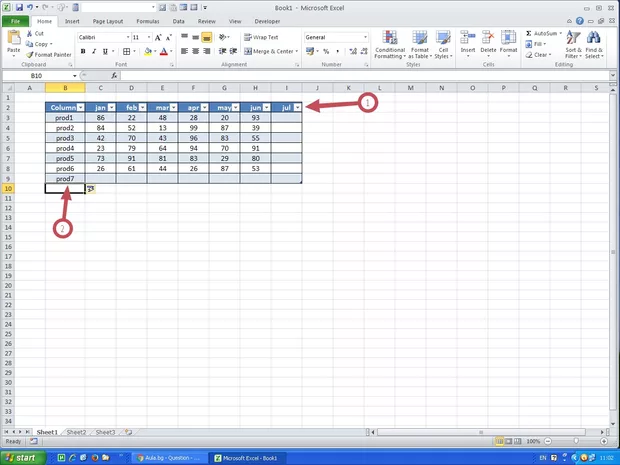Open the Calibri font name dropdown
This screenshot has height=465, width=620.
point(128,37)
